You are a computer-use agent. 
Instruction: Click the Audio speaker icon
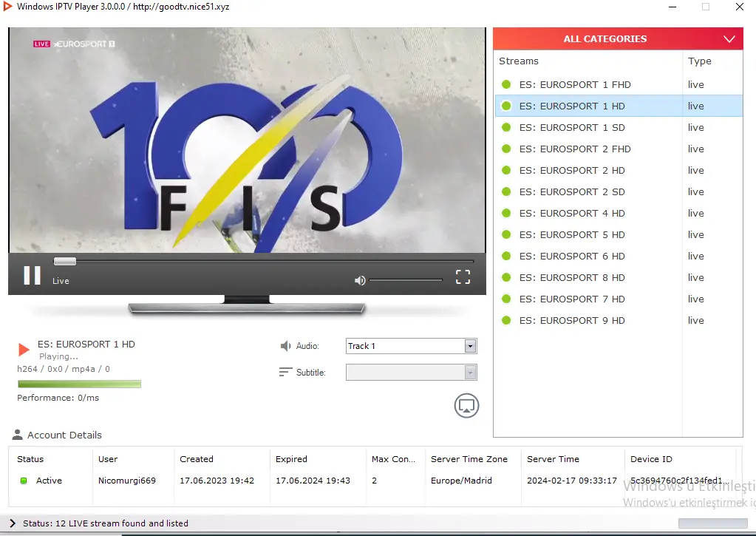[x=285, y=346]
